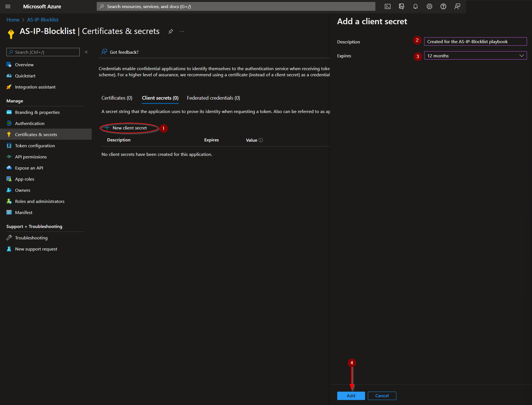
Task: Click the key icon beside page title
Action: (11, 34)
